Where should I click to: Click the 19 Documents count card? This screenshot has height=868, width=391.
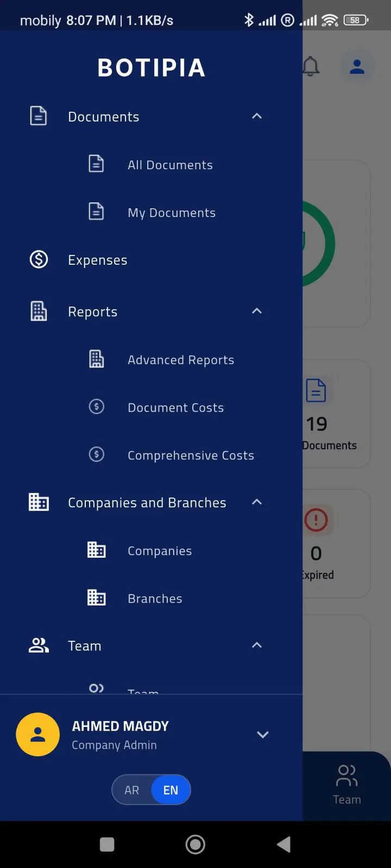pyautogui.click(x=336, y=414)
